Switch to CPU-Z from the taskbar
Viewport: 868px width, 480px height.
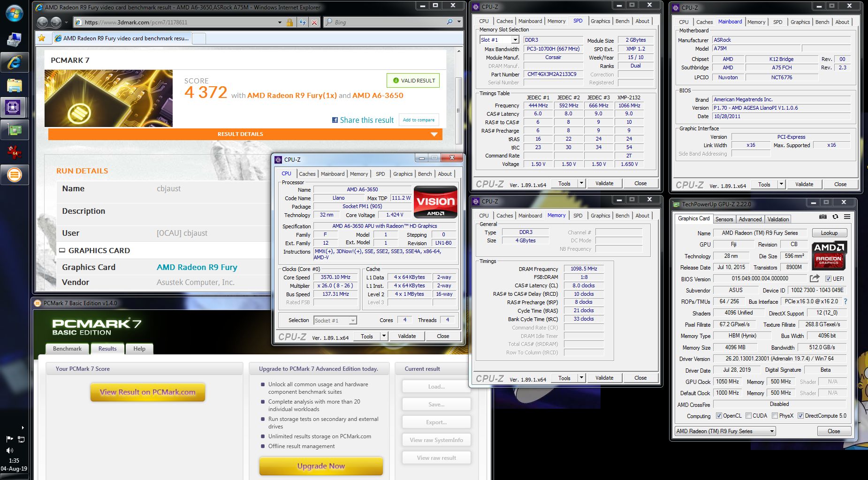[x=13, y=107]
